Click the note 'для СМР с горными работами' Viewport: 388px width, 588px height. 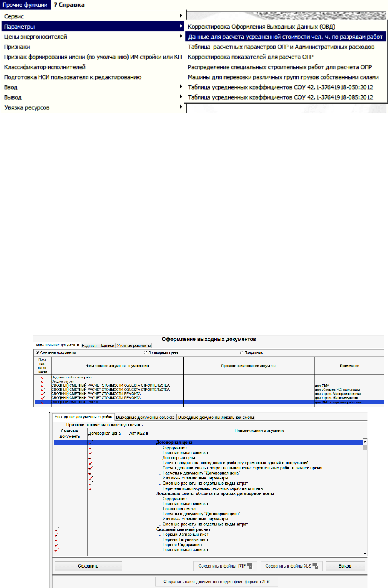point(338,402)
